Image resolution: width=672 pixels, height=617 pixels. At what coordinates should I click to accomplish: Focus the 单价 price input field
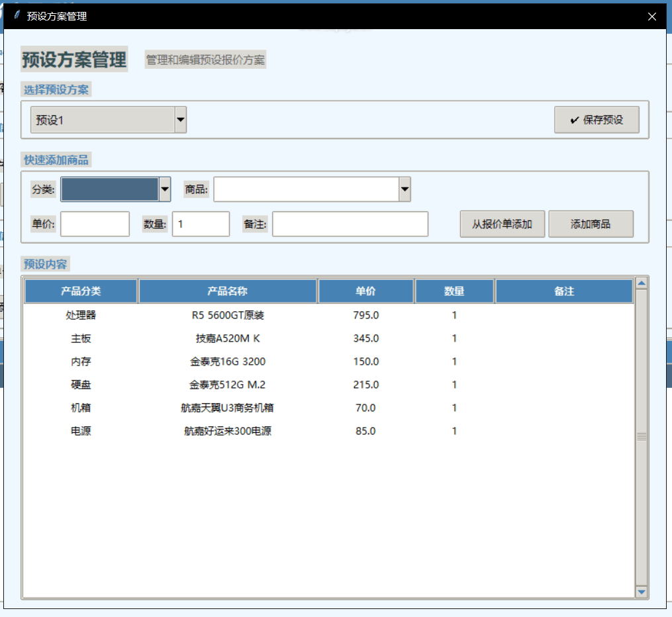[x=95, y=224]
